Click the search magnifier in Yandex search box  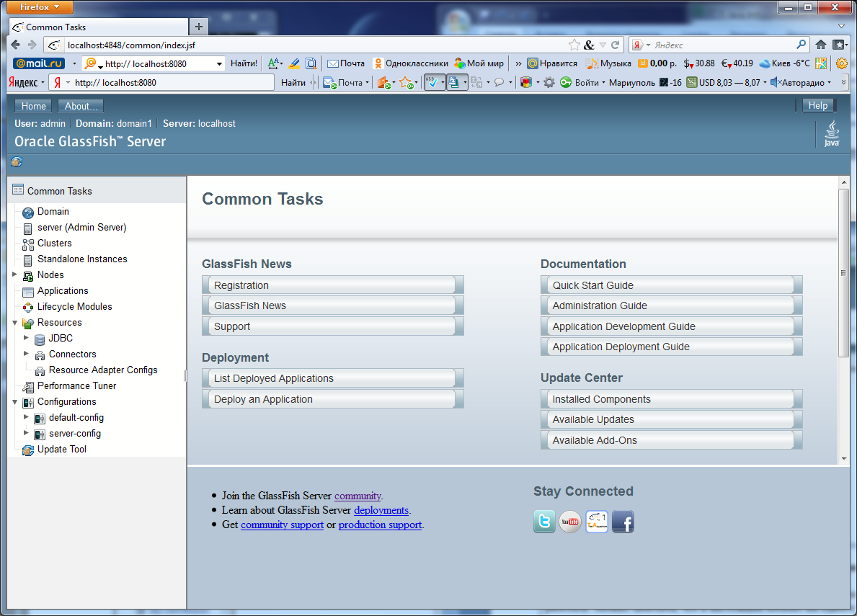pos(802,45)
